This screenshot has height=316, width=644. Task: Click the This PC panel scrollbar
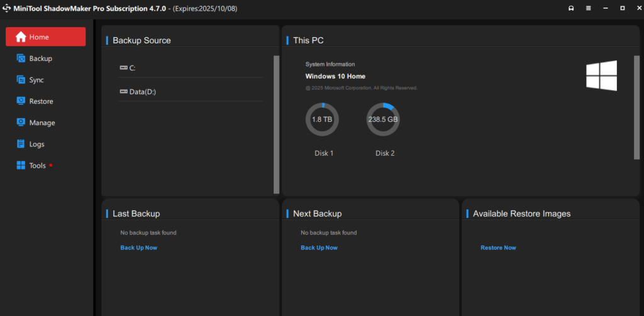(x=636, y=107)
